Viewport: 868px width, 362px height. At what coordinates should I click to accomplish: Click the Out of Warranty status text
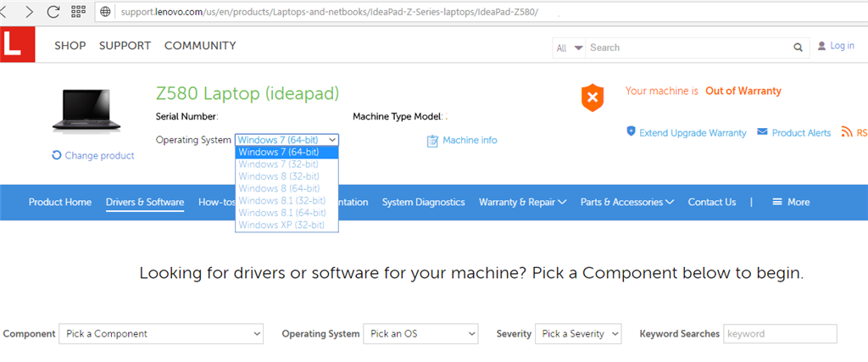pyautogui.click(x=743, y=91)
